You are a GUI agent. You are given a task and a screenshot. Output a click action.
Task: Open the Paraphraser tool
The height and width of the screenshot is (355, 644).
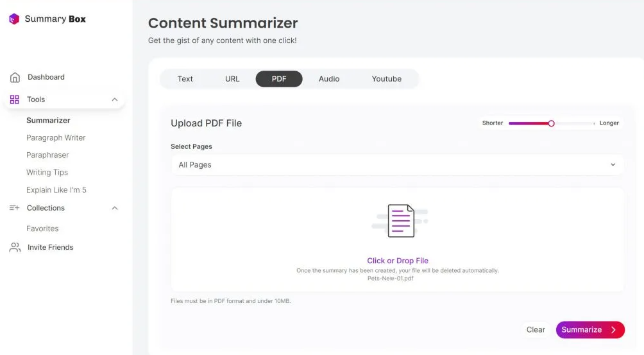[x=47, y=155]
